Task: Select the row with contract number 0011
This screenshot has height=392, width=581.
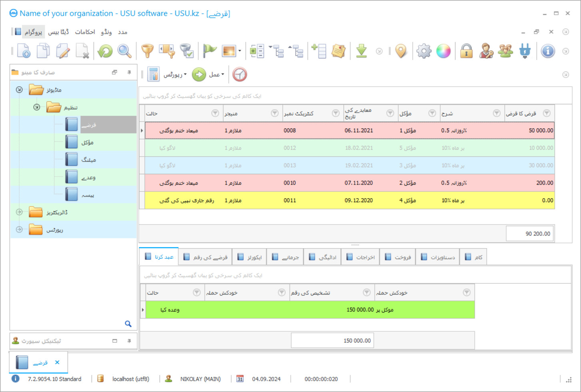Action: point(290,201)
